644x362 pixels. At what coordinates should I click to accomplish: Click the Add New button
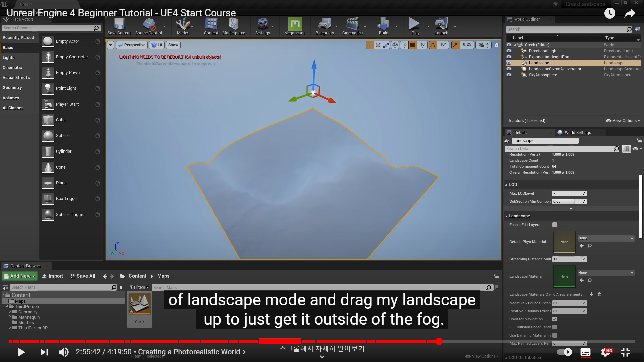20,276
